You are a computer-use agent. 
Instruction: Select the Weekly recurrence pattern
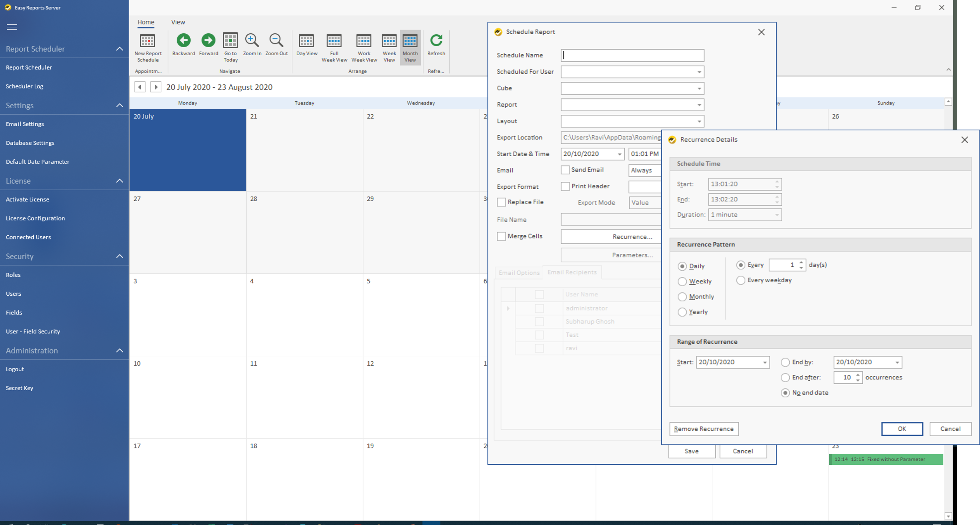click(682, 281)
